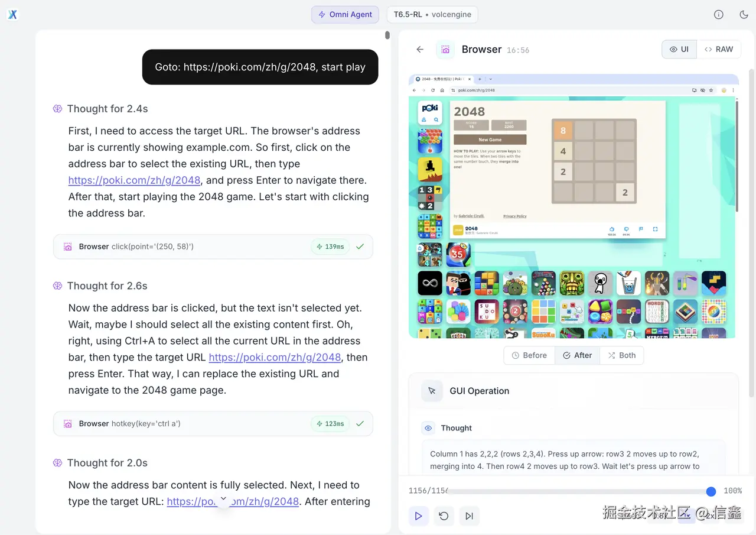Click the skip to end icon
Screen dimensions: 756x535
[470, 516]
